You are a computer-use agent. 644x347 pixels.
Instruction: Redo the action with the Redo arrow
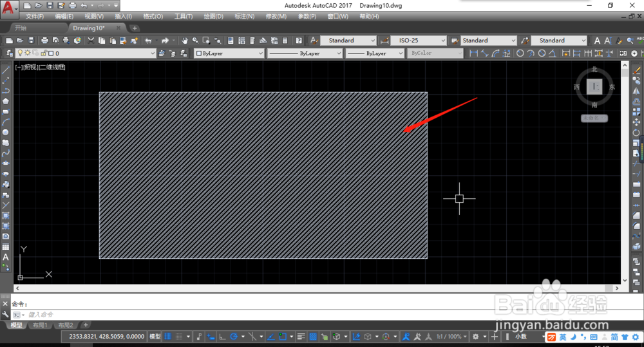[165, 41]
